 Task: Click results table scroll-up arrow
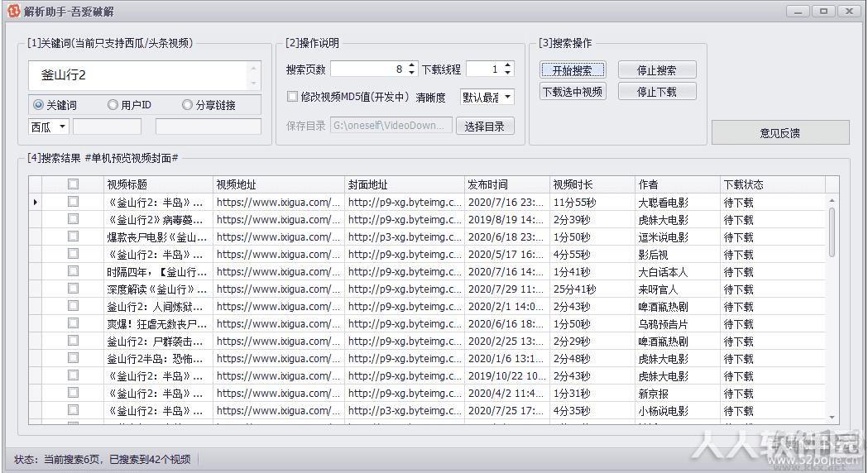(832, 200)
